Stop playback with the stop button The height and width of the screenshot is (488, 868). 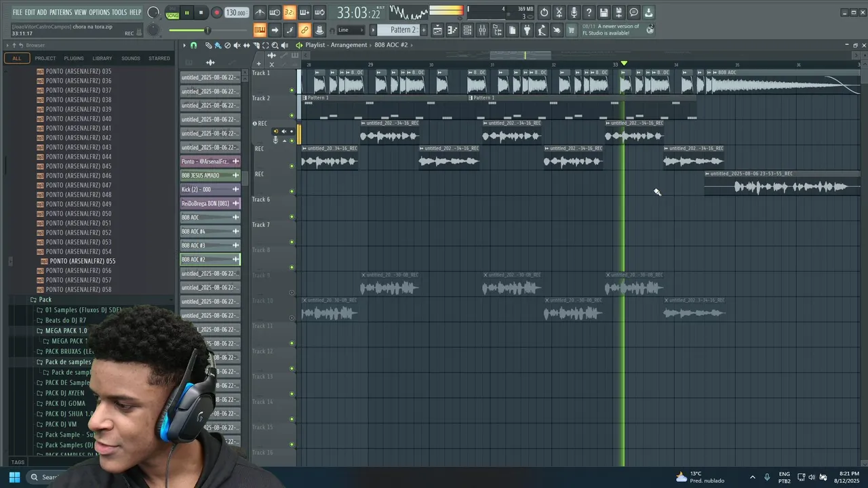click(x=201, y=13)
